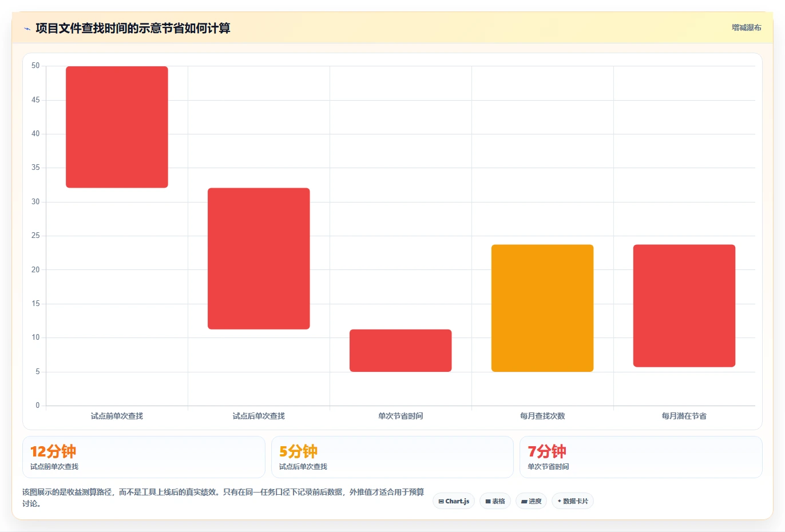Click x-axis label 试点前单次查找
Screen dimensions: 785x532
(x=117, y=416)
